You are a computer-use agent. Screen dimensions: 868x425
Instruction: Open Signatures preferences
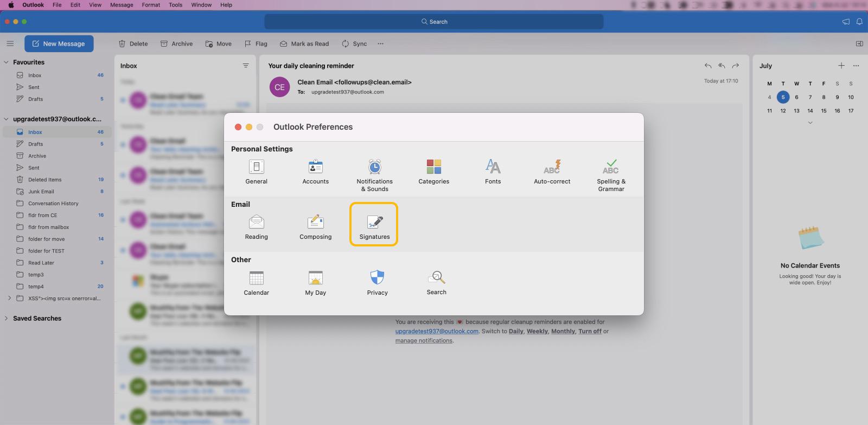point(374,224)
